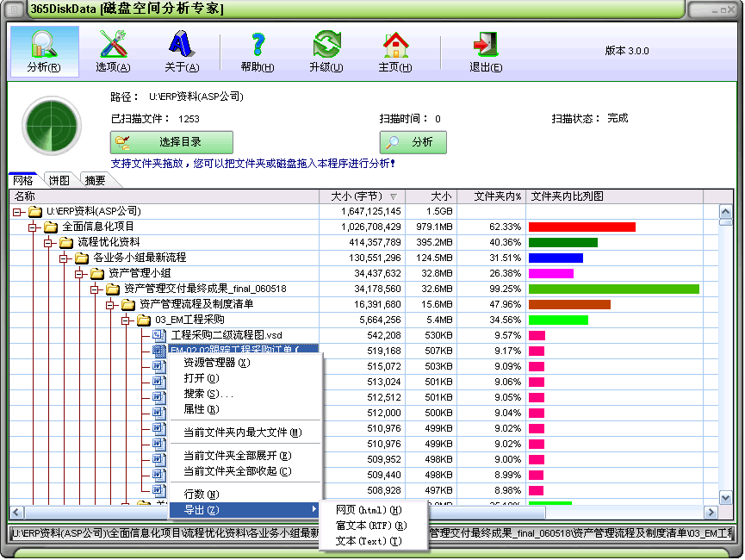
Task: Export as 富文本(RTF) from submenu
Action: tap(374, 526)
